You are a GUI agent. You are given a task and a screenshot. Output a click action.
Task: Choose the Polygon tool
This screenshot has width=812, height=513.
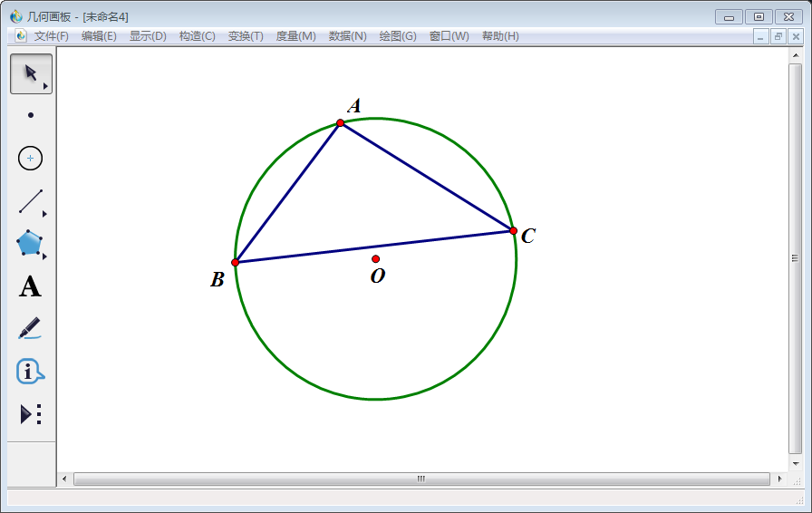click(x=29, y=243)
